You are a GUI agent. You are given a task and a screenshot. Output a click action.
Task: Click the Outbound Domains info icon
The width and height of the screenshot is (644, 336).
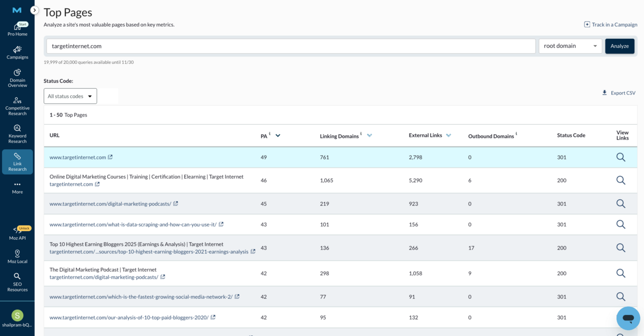point(516,134)
